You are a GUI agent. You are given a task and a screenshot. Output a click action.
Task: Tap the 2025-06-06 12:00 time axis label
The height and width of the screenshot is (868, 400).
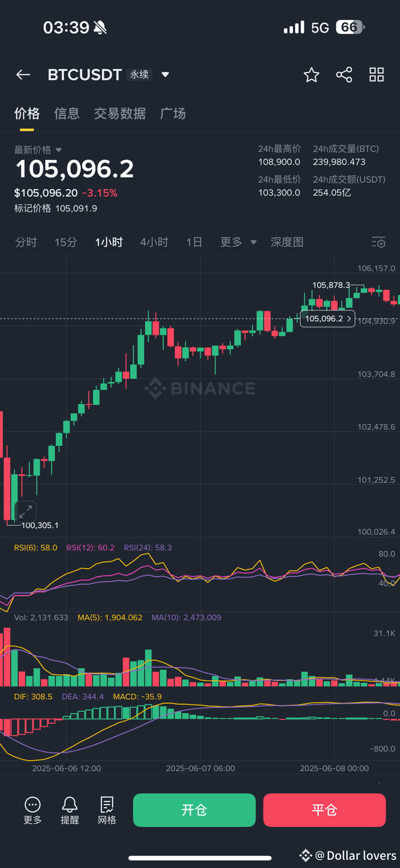pyautogui.click(x=67, y=768)
